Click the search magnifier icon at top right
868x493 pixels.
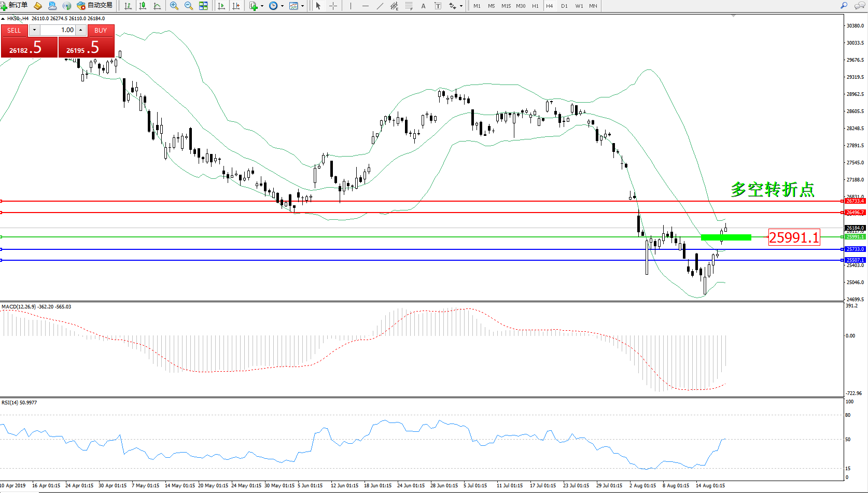click(x=844, y=6)
